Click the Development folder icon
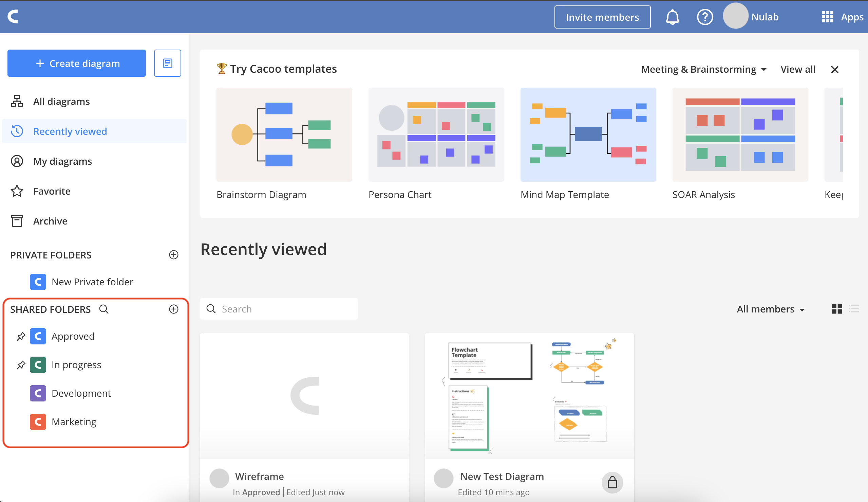The image size is (868, 502). tap(38, 393)
